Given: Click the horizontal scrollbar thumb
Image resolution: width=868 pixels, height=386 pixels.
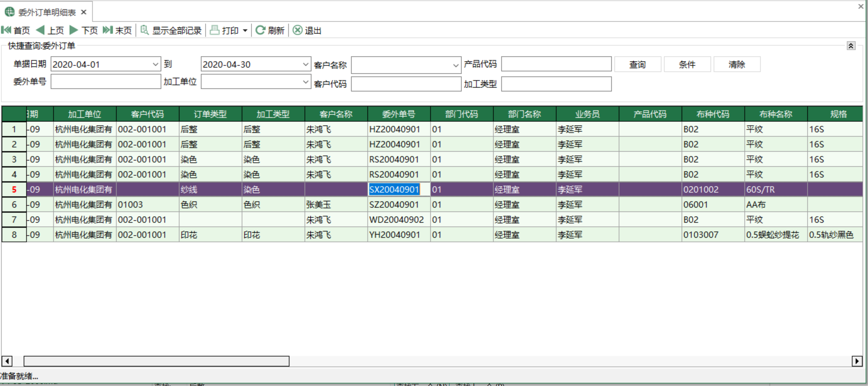Looking at the screenshot, I should (x=156, y=361).
